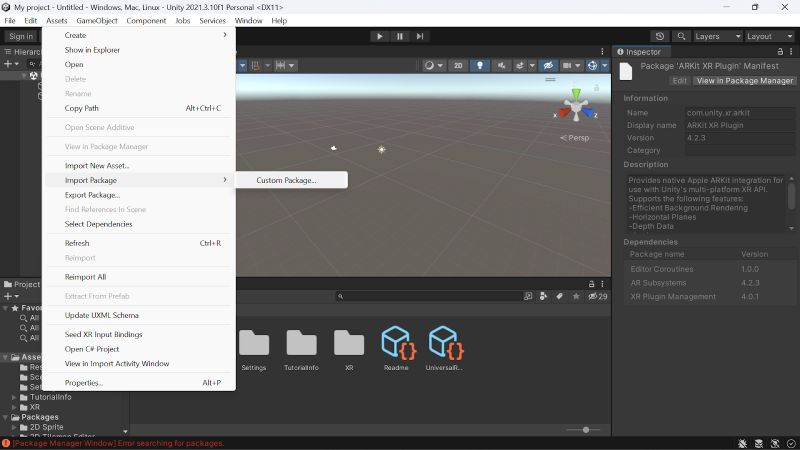Click the scene camera settings icon
Viewport: 800px width, 450px height.
click(x=567, y=65)
